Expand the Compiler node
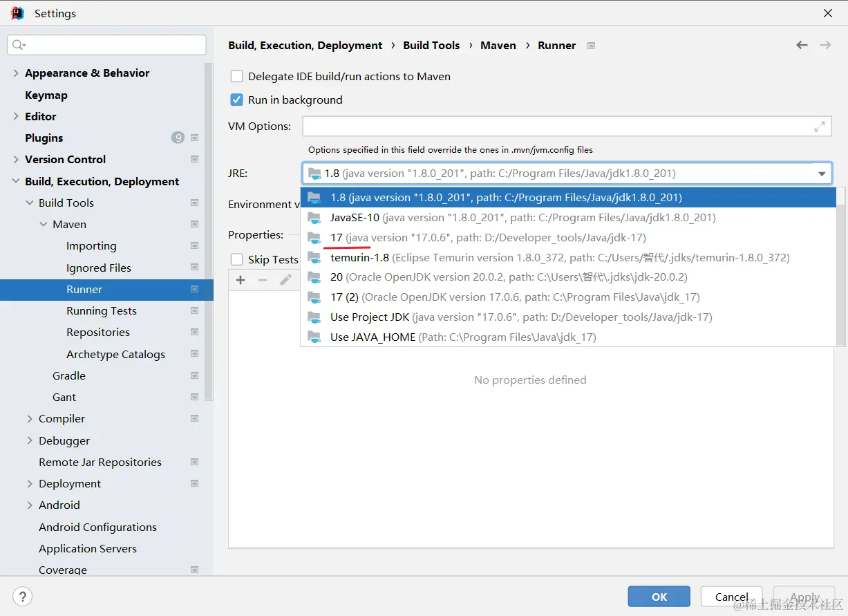 [x=30, y=418]
